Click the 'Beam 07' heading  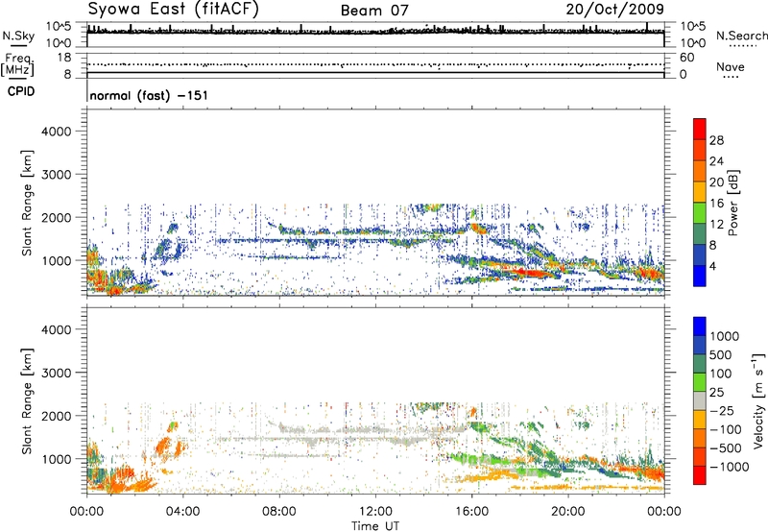(x=374, y=11)
